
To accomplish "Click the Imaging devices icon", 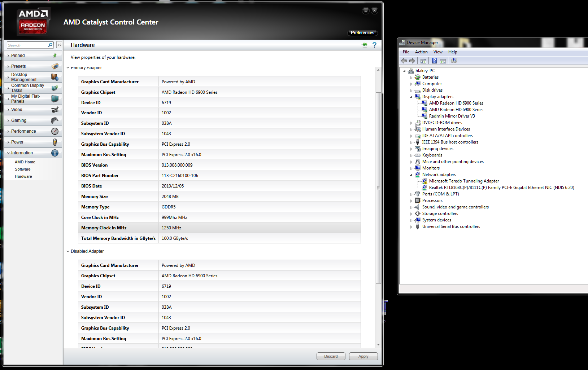I will [x=418, y=149].
